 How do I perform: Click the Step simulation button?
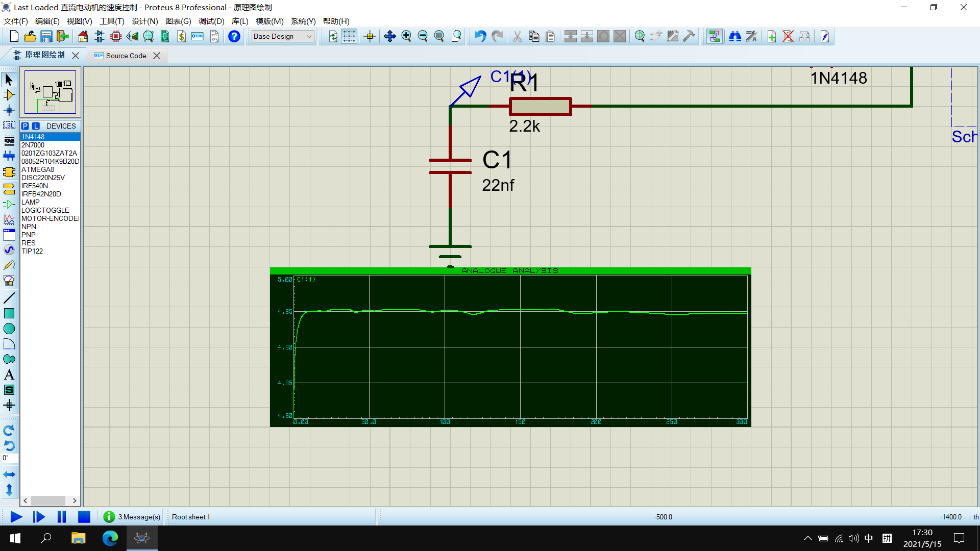coord(39,517)
